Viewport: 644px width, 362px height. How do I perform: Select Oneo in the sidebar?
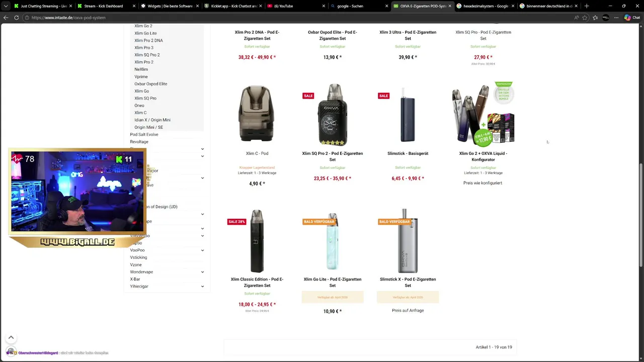coord(139,106)
